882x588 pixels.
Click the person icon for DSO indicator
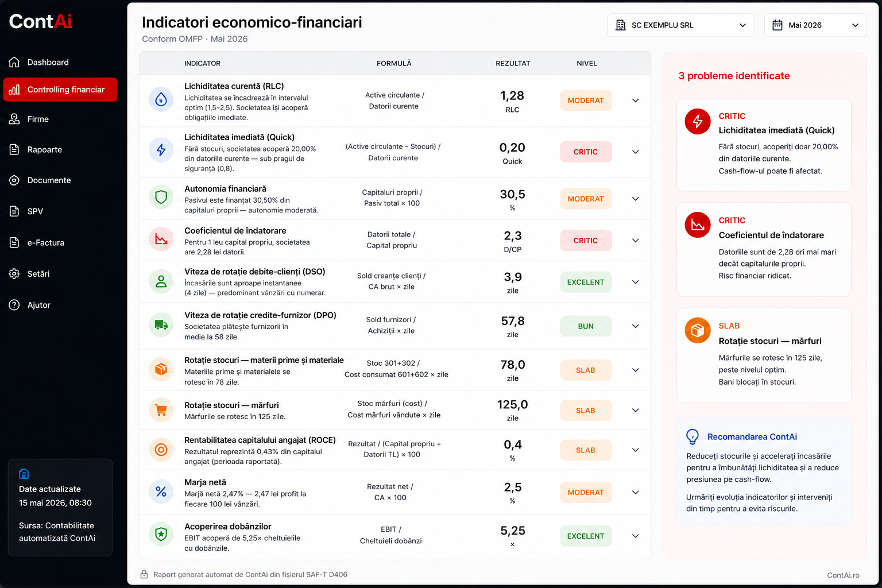(161, 281)
